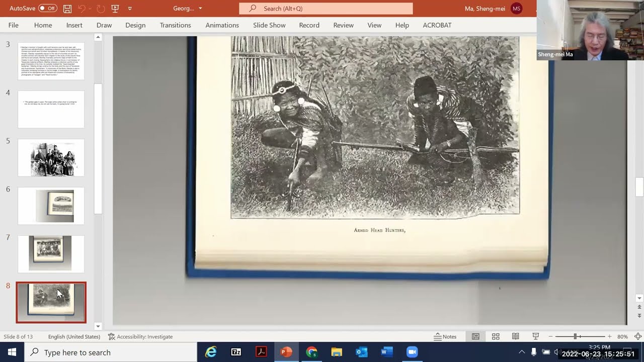Start presentation from beginning icon
Viewport: 644px width, 362px height.
[115, 9]
